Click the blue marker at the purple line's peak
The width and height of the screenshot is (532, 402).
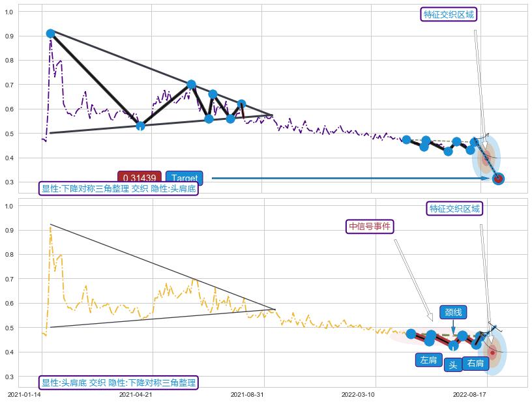click(x=50, y=33)
